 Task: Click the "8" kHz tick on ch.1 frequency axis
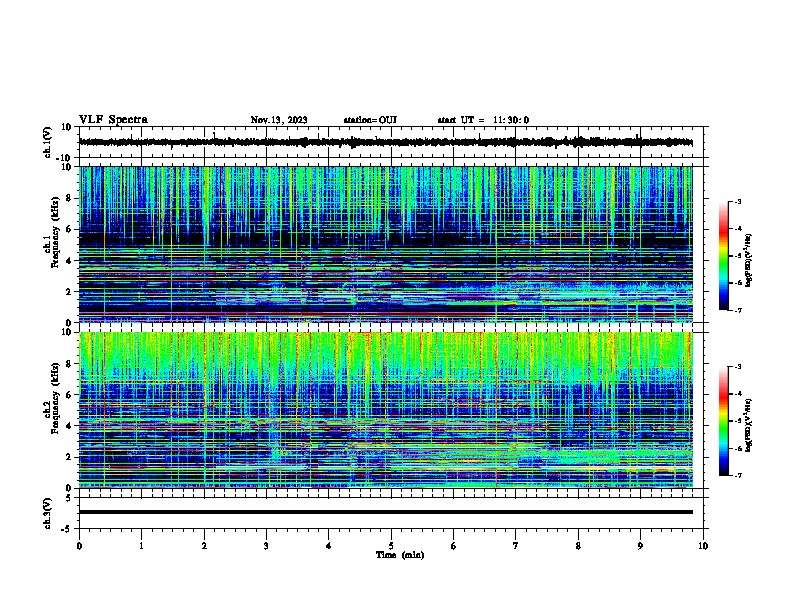tap(70, 198)
